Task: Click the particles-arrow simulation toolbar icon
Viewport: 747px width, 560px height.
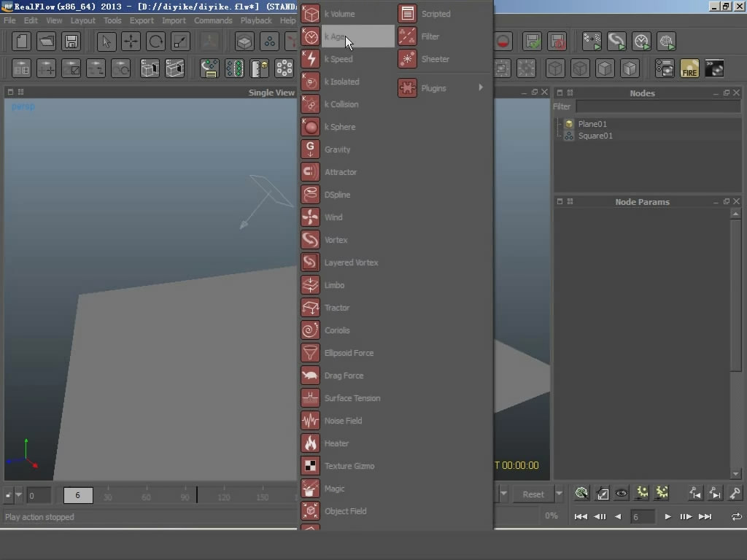Action: [x=592, y=42]
